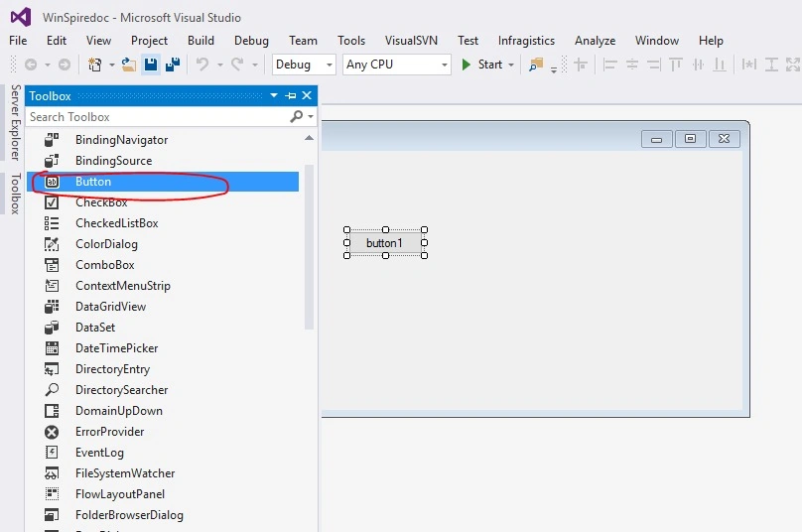Click the Align Middles layout icon
The width and height of the screenshot is (802, 532).
698,65
